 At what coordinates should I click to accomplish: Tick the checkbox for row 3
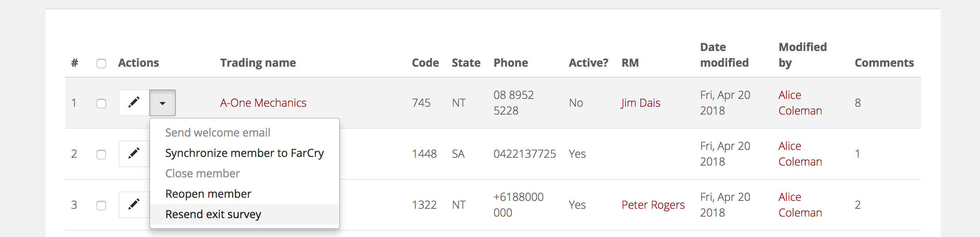point(101,206)
